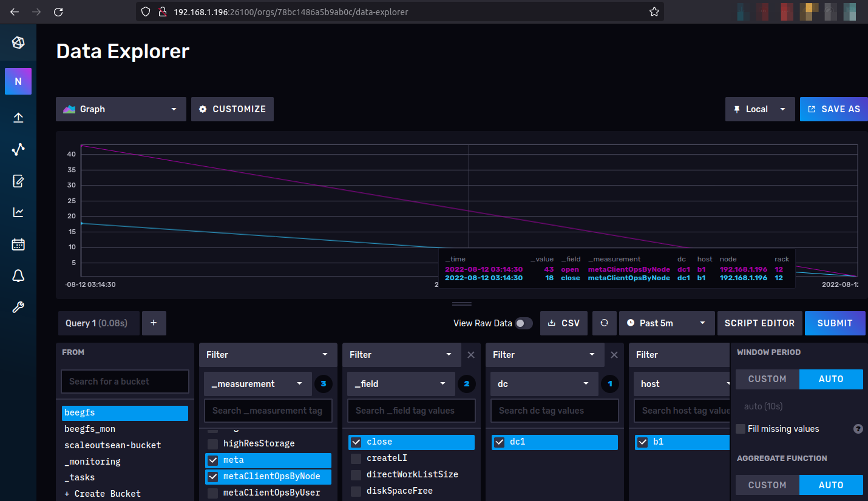Open the Past 5m time range dropdown
Viewport: 868px width, 501px height.
tap(666, 323)
